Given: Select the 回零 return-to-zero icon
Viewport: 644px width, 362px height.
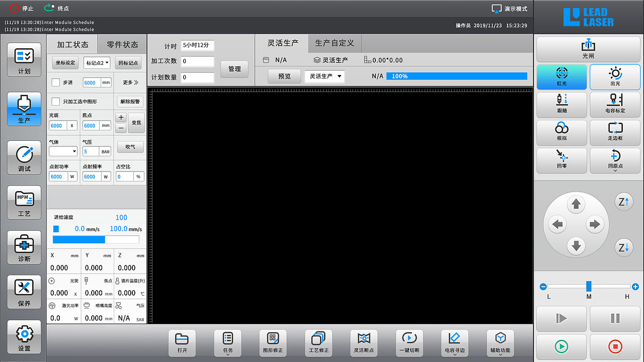Looking at the screenshot, I should click(561, 160).
